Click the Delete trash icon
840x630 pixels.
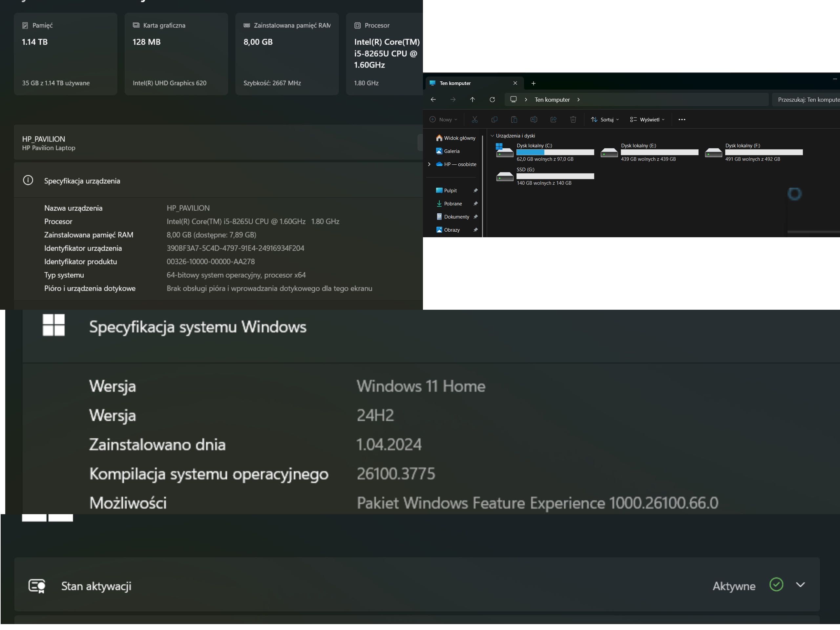point(573,120)
